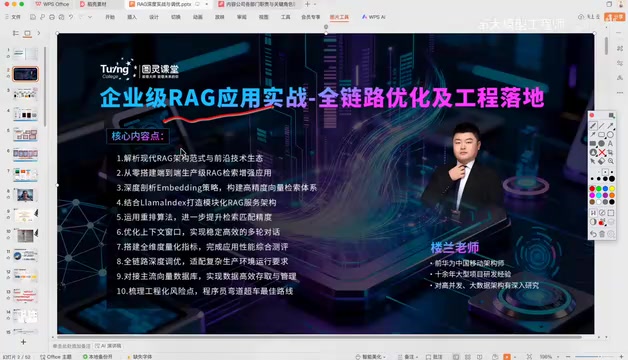Image resolution: width=628 pixels, height=360 pixels.
Task: Pick the red color swatch in palette
Action: click(592, 189)
